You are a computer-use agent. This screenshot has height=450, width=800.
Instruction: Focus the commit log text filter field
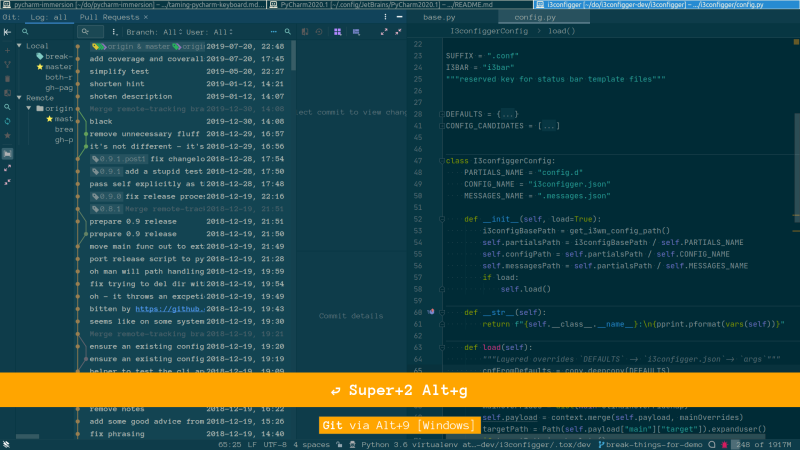(x=91, y=32)
